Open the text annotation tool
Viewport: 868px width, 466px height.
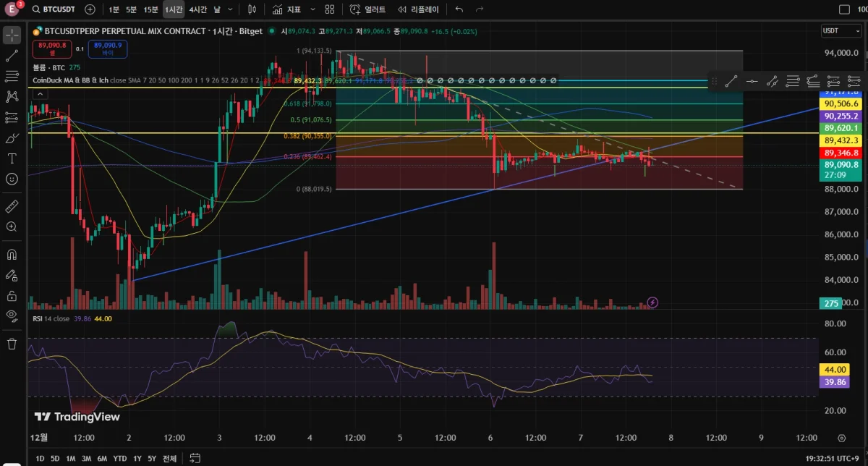pyautogui.click(x=12, y=158)
